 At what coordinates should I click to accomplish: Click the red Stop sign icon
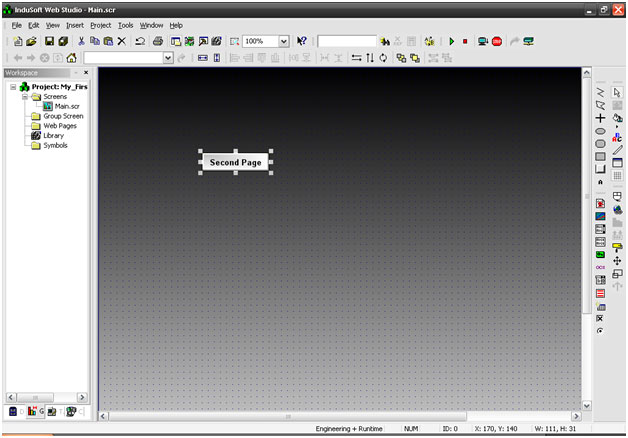[x=497, y=41]
